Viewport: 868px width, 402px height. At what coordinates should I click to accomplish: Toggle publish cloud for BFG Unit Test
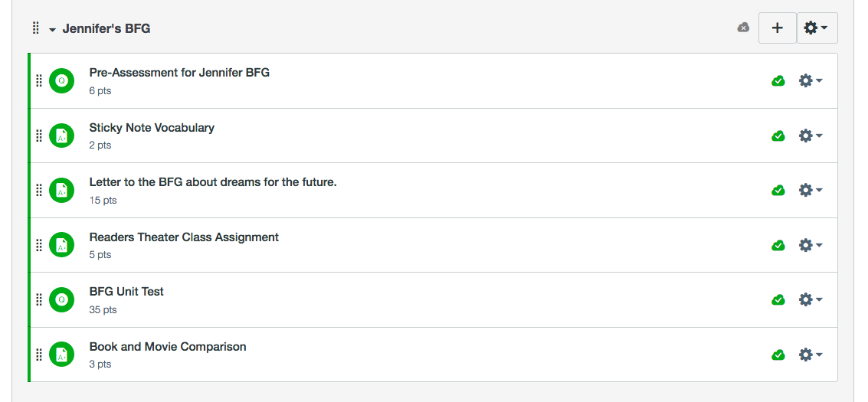(x=778, y=299)
